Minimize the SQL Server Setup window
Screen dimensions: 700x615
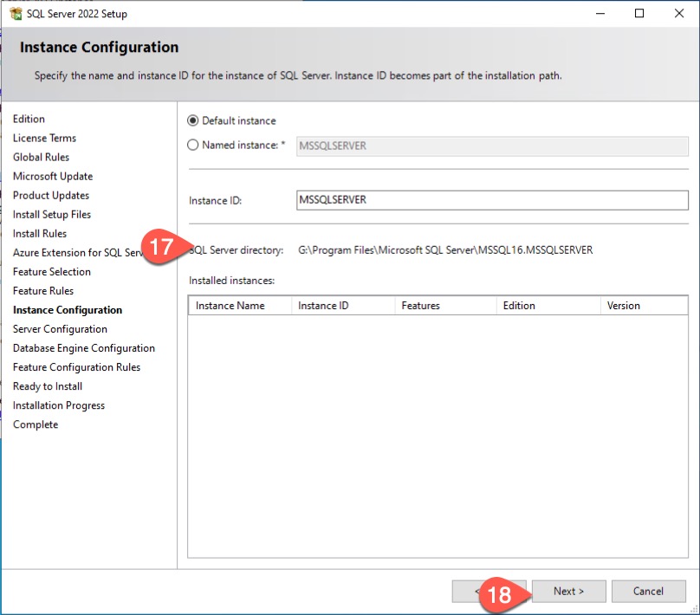click(x=600, y=14)
